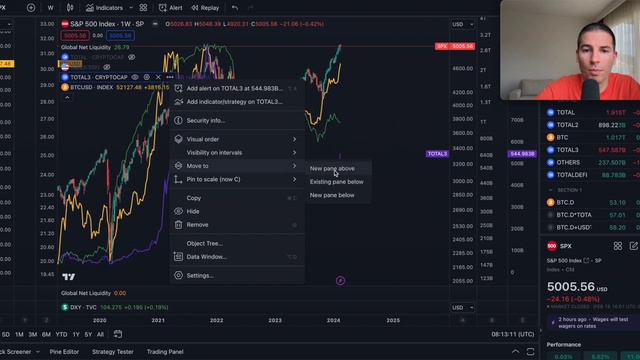640x360 pixels.
Task: Click the BTC icon in watchlist
Action: (550, 137)
